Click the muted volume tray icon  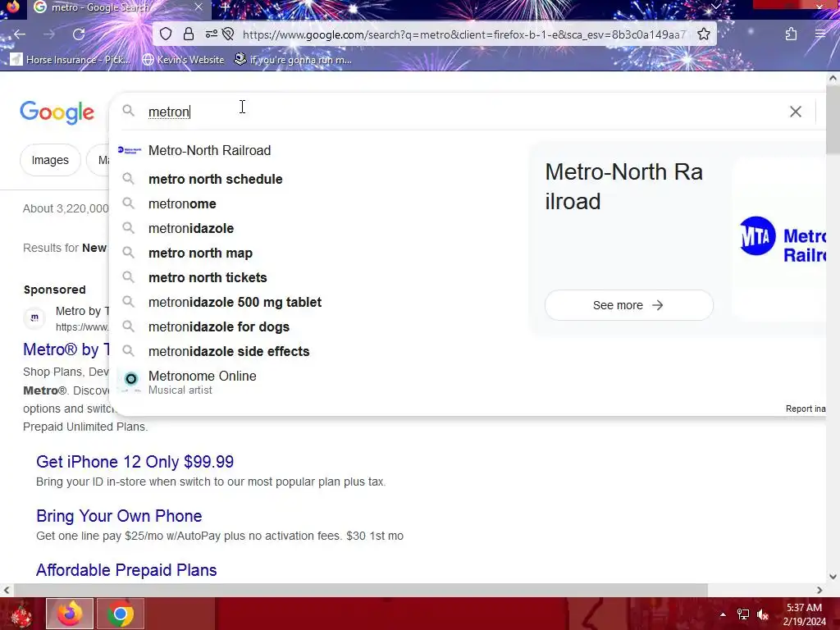coord(763,614)
